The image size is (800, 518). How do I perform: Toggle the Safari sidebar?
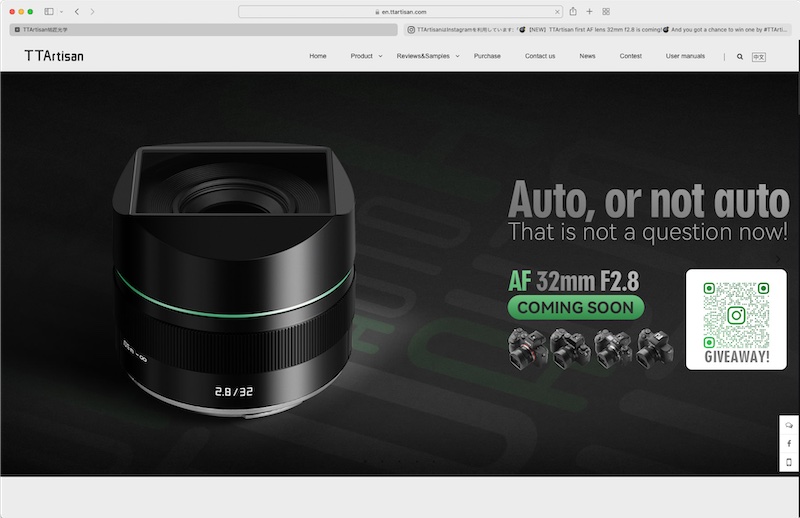click(49, 11)
